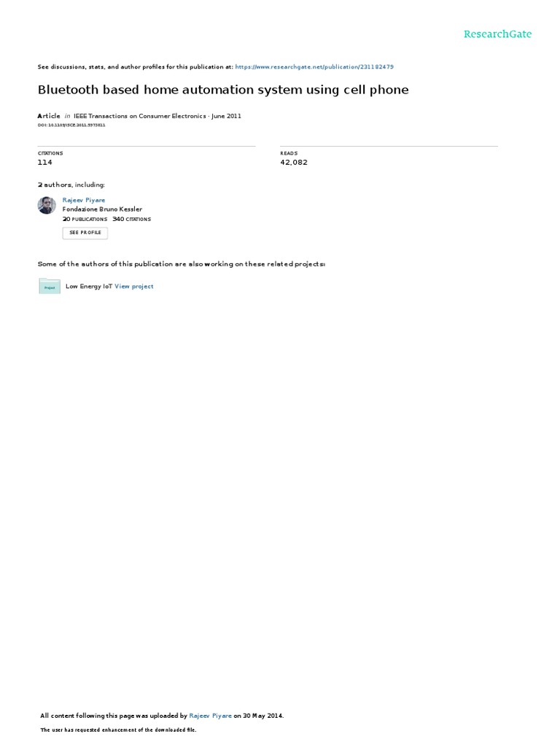This screenshot has width=560, height=747.
Task: Click the 114 citations count
Action: pyautogui.click(x=44, y=162)
